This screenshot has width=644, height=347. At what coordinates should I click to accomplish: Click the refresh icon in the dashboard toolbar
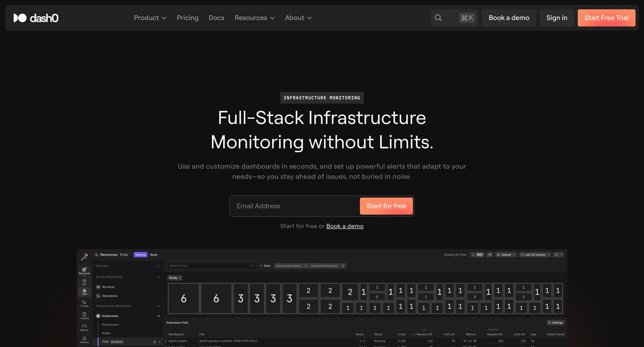[556, 255]
